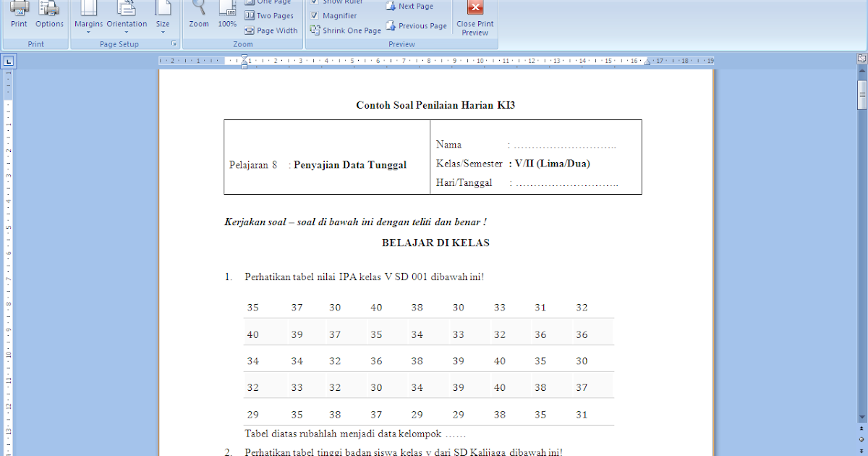
Task: Open the Page Setup dialog launcher
Action: [174, 45]
